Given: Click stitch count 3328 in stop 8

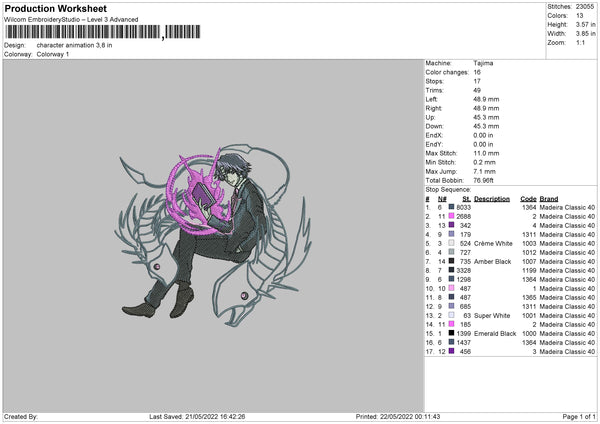Looking at the screenshot, I should click(x=463, y=270).
